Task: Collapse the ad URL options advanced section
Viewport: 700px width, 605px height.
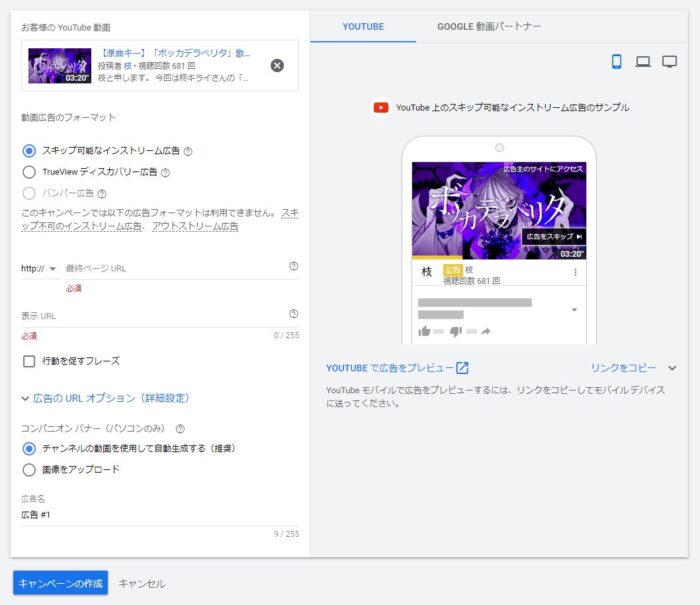Action: pyautogui.click(x=106, y=398)
